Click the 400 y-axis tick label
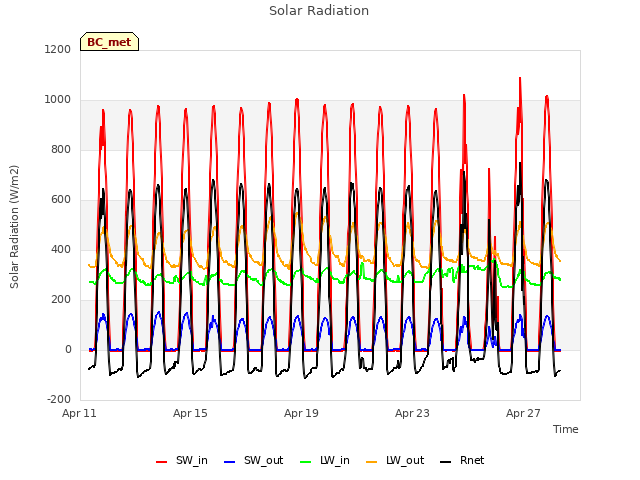640x480 pixels. coord(61,249)
